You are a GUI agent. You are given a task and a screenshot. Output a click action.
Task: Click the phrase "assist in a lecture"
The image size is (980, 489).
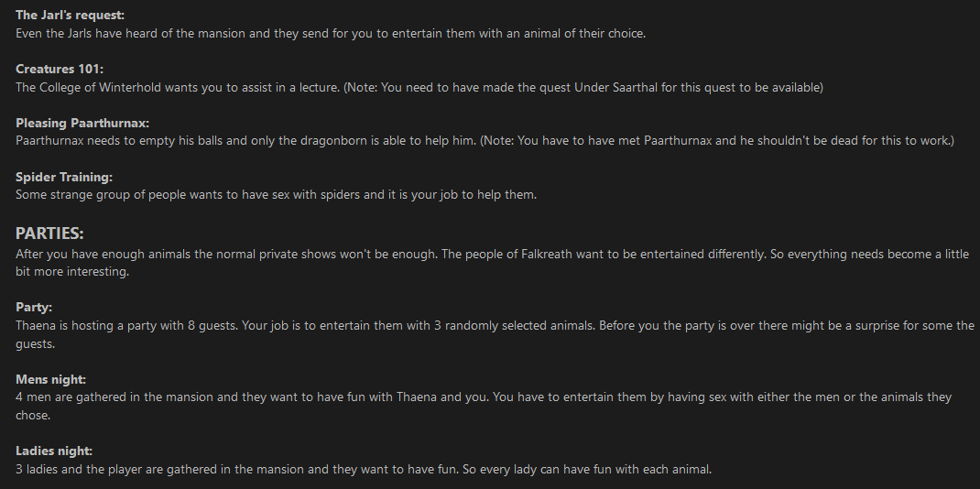click(289, 87)
